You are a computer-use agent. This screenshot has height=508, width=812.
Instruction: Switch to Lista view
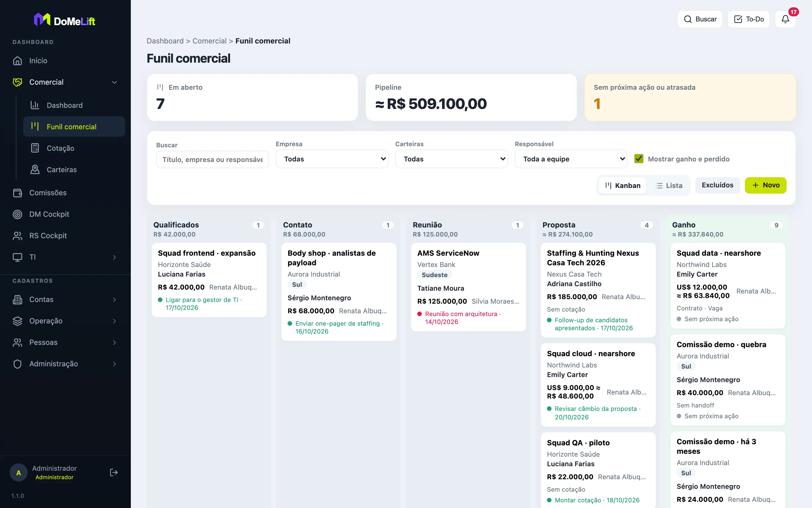(669, 185)
